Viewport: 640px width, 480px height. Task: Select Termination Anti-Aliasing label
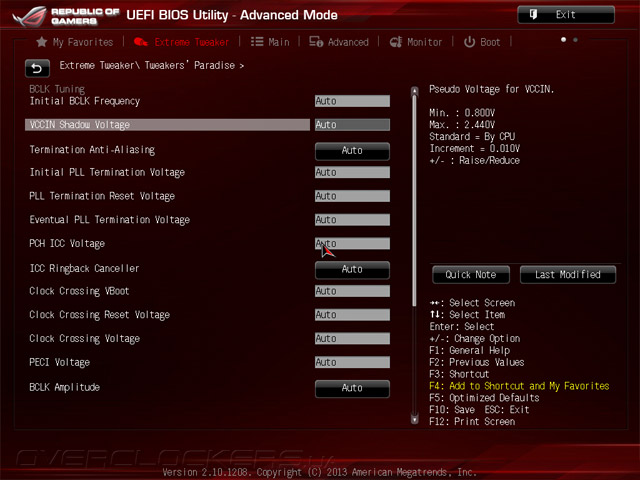click(92, 150)
